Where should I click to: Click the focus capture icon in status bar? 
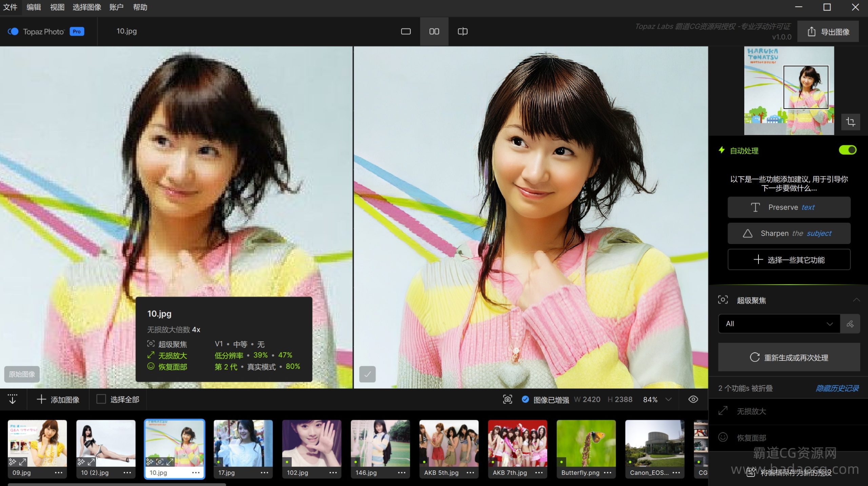[507, 399]
